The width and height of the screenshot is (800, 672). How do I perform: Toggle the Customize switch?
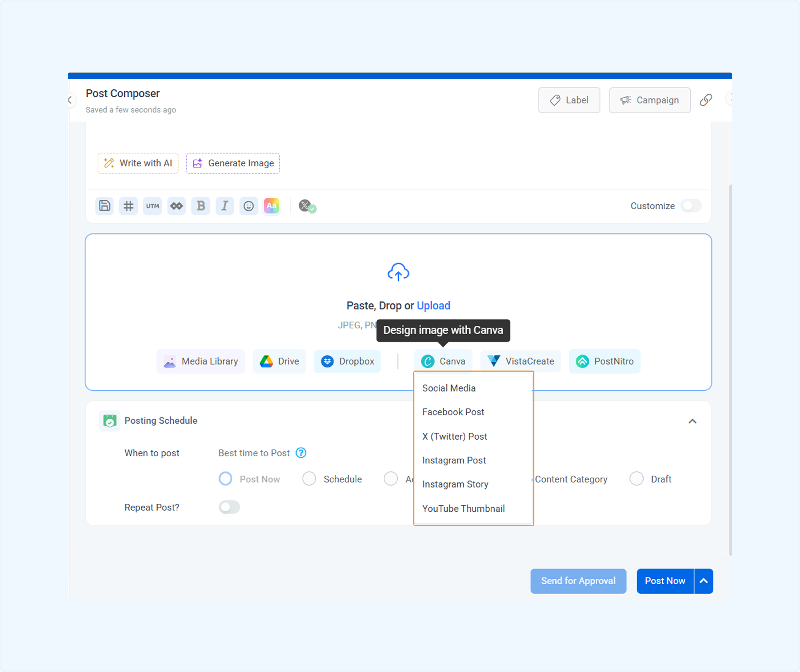(x=691, y=206)
